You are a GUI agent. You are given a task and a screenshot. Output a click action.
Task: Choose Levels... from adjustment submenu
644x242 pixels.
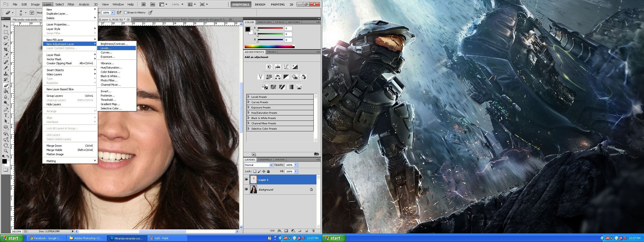[x=116, y=48]
